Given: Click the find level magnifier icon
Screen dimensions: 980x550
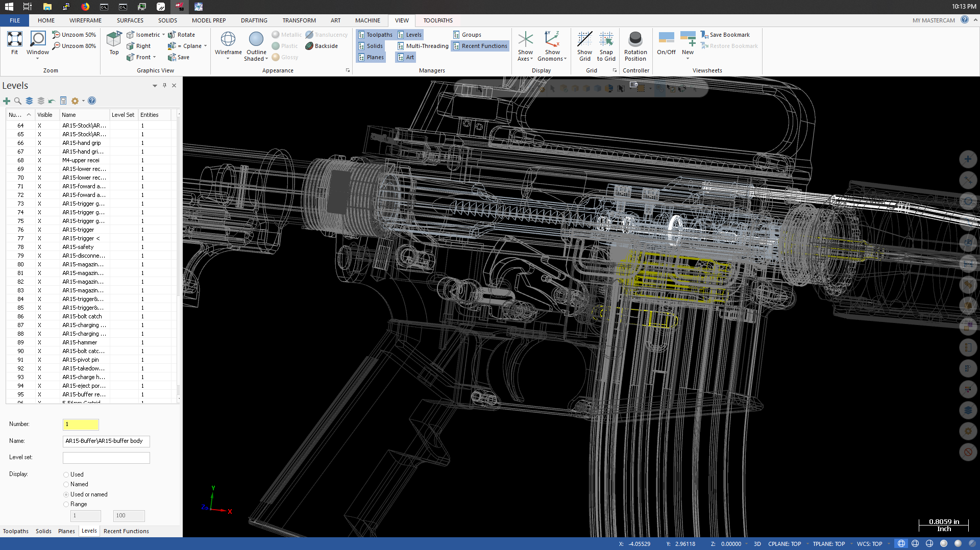Looking at the screenshot, I should pyautogui.click(x=18, y=101).
